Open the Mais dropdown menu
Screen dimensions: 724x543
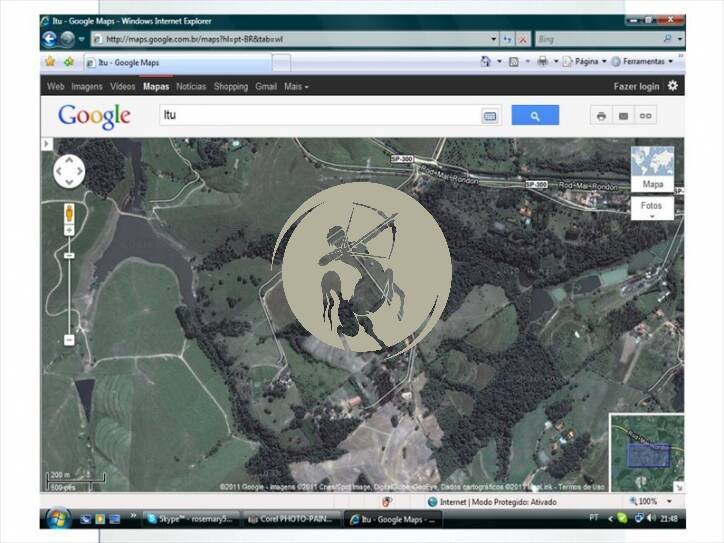point(296,87)
